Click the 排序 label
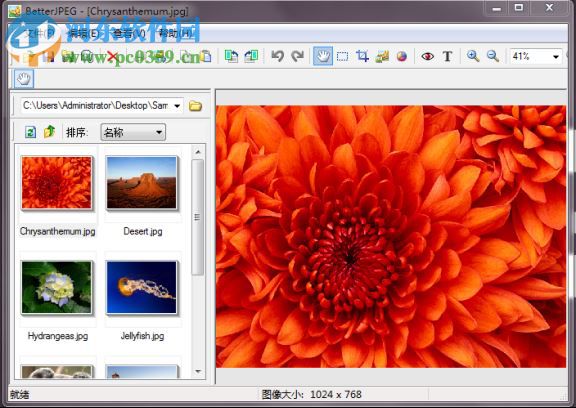The image size is (576, 408). (77, 132)
